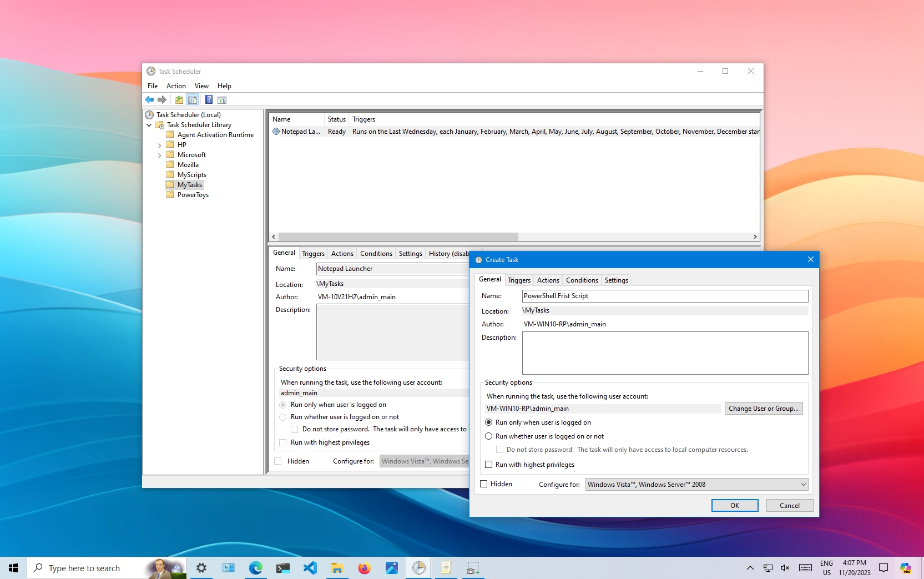Check the Hidden checkbox in Create Task dialog
Viewport: 924px width, 579px height.
(x=483, y=484)
